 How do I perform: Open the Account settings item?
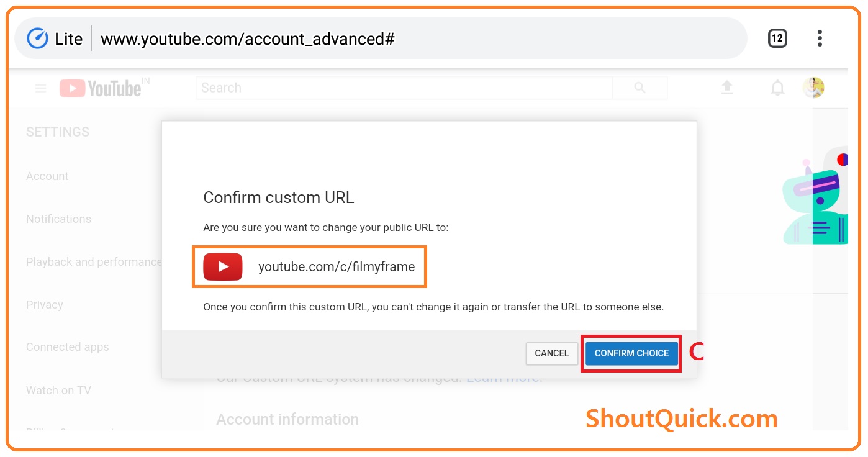47,176
